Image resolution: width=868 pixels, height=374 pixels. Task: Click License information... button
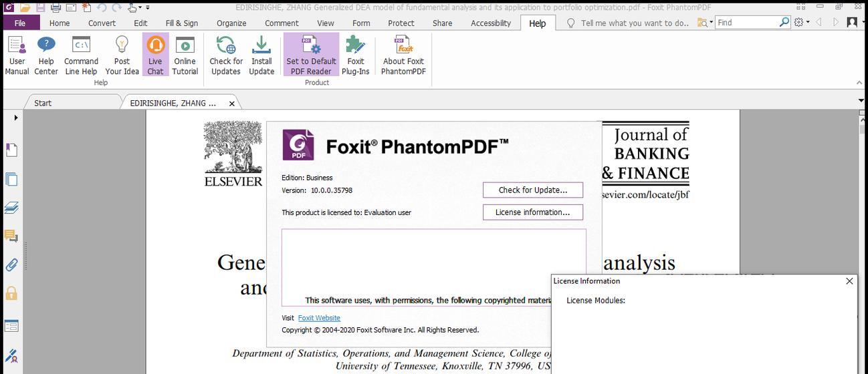point(533,212)
